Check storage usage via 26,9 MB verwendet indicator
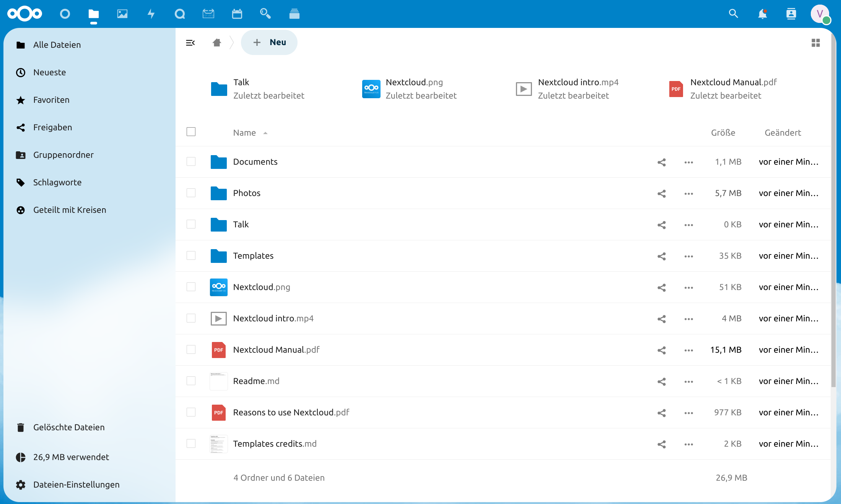 tap(71, 457)
